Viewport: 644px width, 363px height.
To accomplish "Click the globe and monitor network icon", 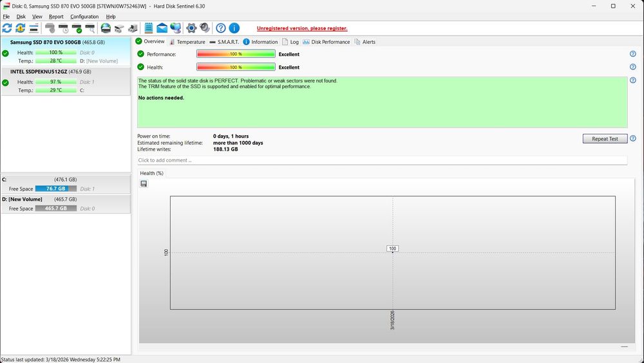I will [x=175, y=28].
